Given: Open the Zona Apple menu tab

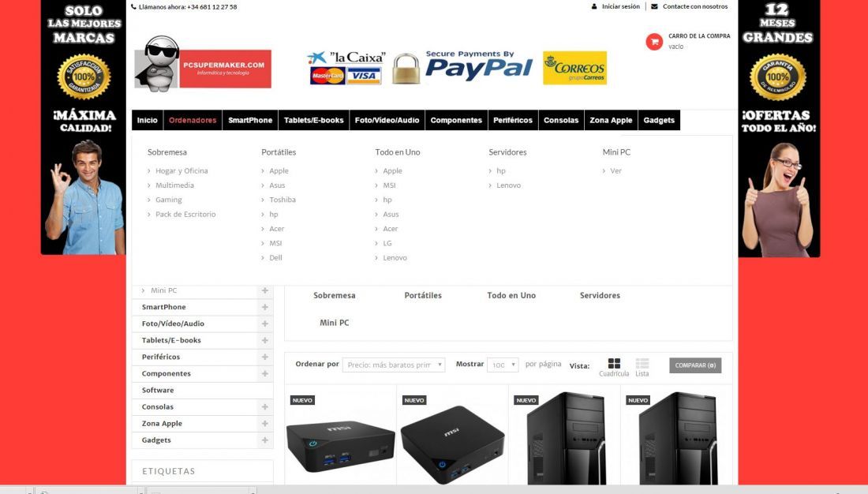Looking at the screenshot, I should (x=611, y=120).
